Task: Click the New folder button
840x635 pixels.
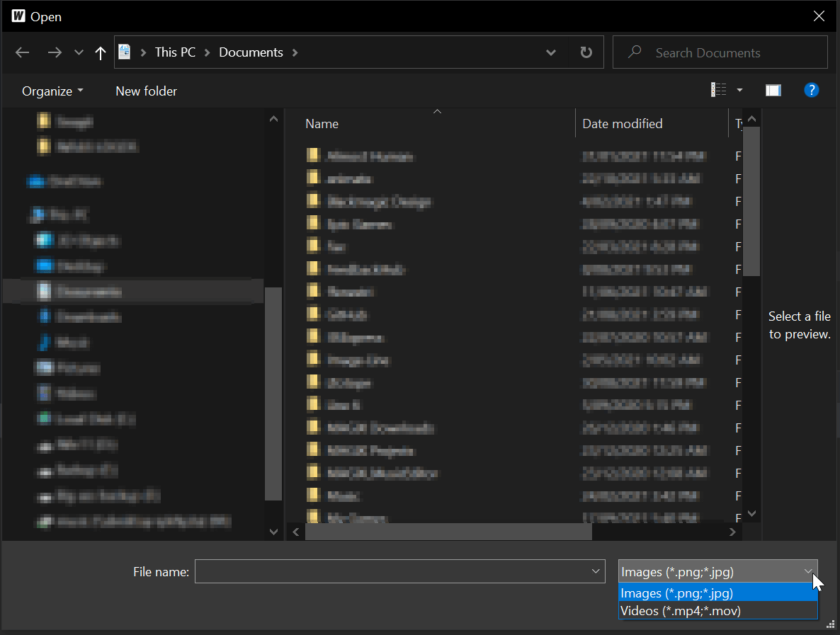Action: [146, 91]
